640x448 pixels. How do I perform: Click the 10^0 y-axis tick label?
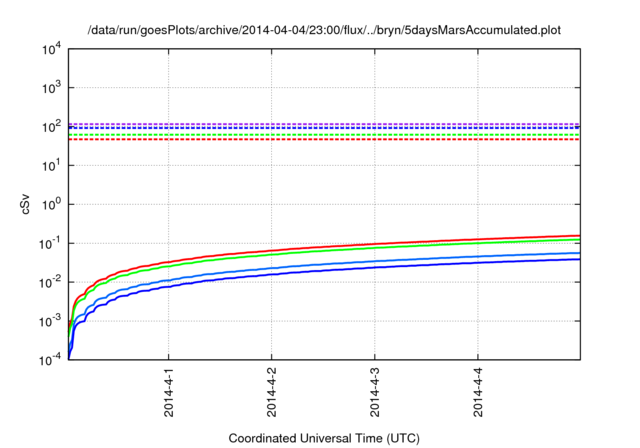coord(51,204)
